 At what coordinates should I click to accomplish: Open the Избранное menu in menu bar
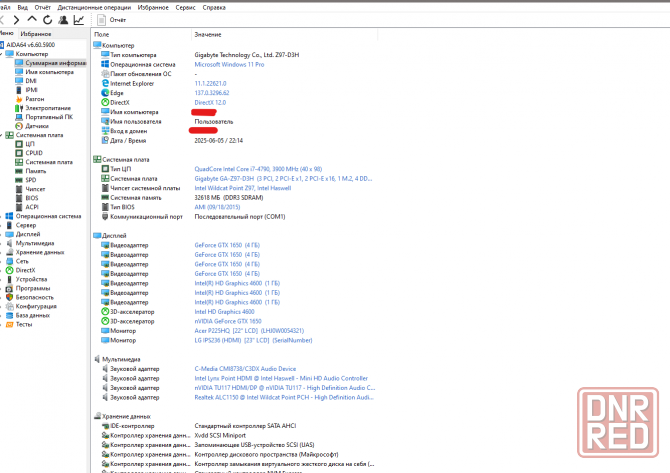(x=153, y=7)
